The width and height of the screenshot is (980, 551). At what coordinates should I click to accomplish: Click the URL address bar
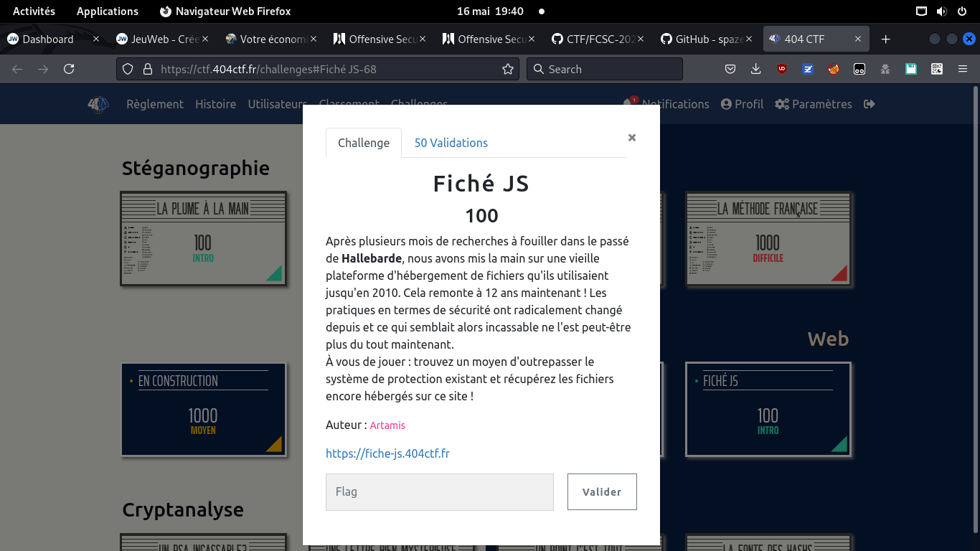317,69
